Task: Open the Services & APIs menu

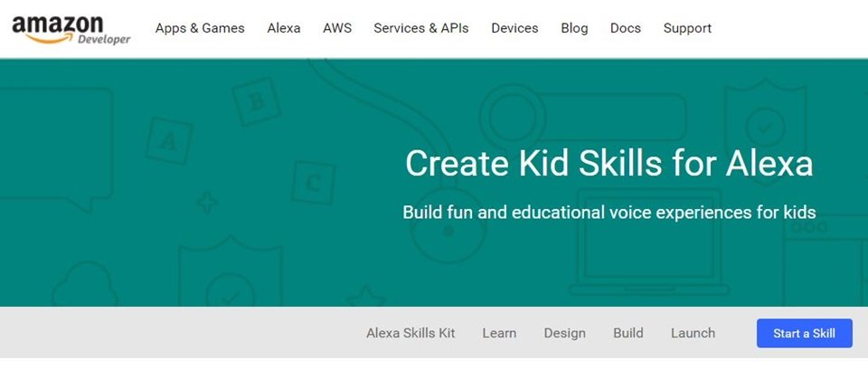Action: 421,28
